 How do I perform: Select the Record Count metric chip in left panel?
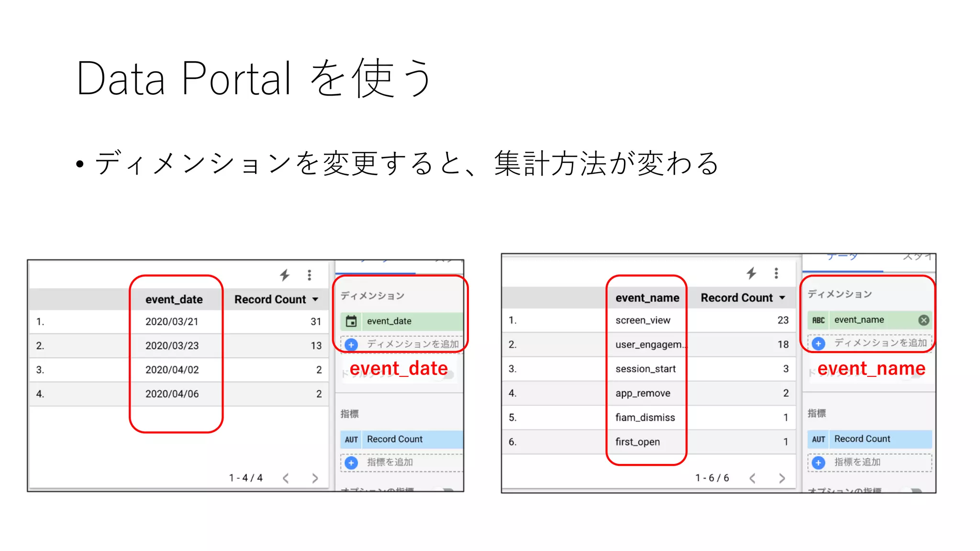click(401, 440)
